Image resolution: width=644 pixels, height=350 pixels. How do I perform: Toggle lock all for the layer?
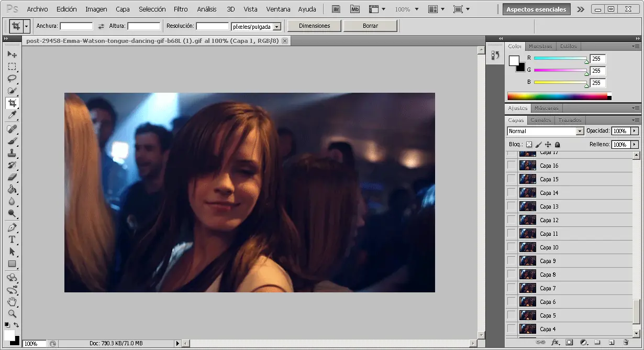pos(558,145)
